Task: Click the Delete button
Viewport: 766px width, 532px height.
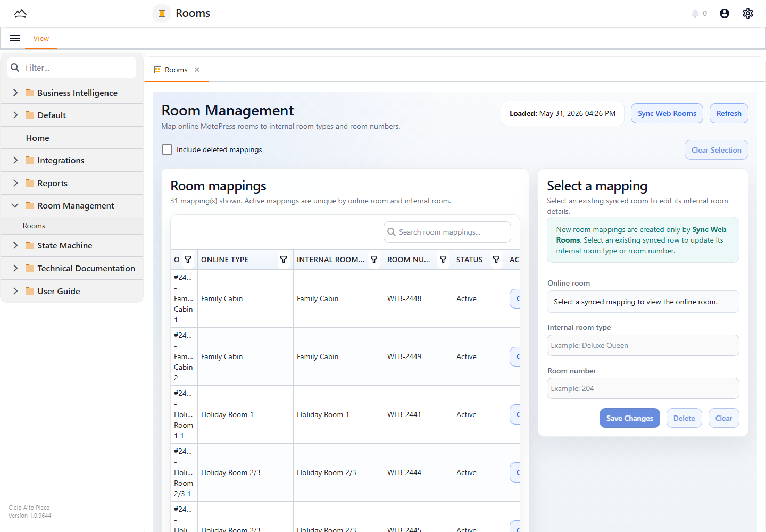Action: coord(684,418)
